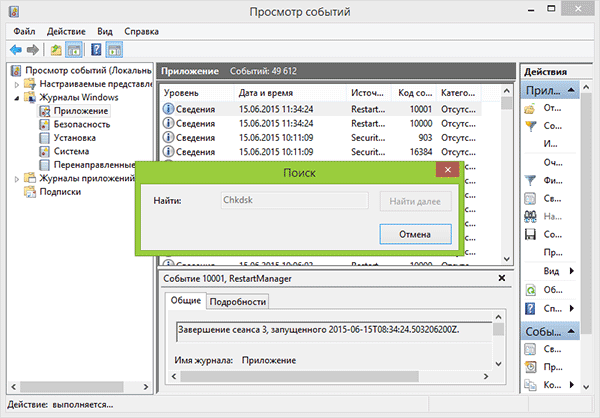
Task: Click the filter funnel icon in Actions pane
Action: [530, 180]
